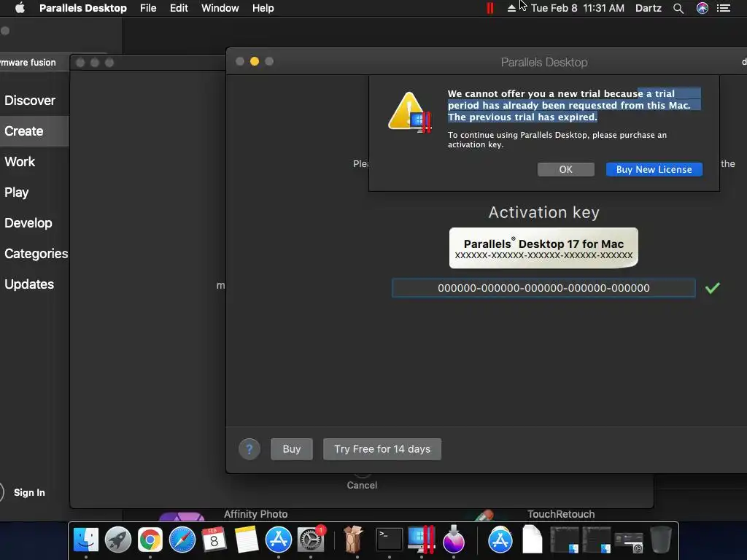This screenshot has height=560, width=747.
Task: Open the Edit menu
Action: (179, 8)
